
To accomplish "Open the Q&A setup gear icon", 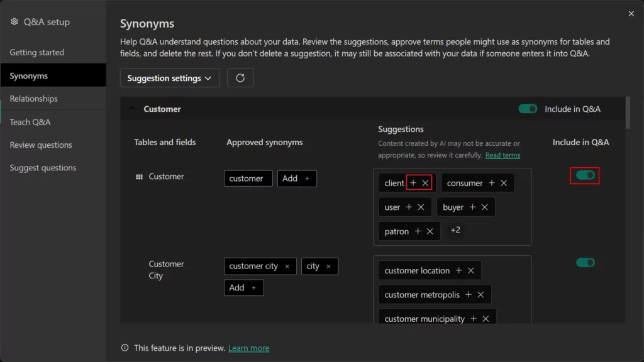I will click(14, 21).
